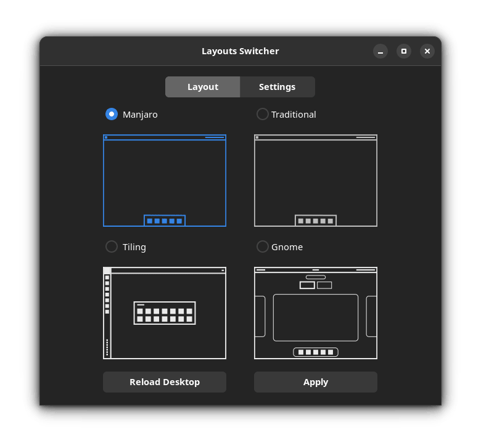This screenshot has width=481, height=448.
Task: Click the Tiling layout preview image
Action: point(165,312)
